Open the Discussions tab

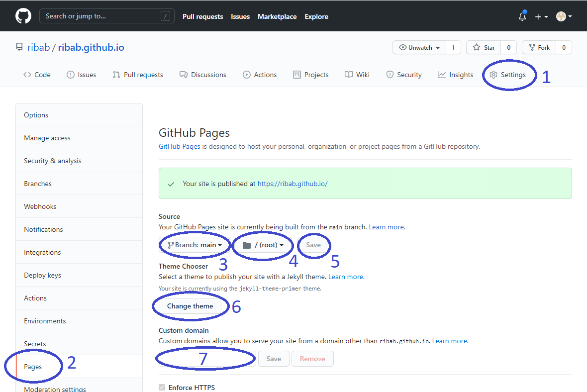[203, 75]
